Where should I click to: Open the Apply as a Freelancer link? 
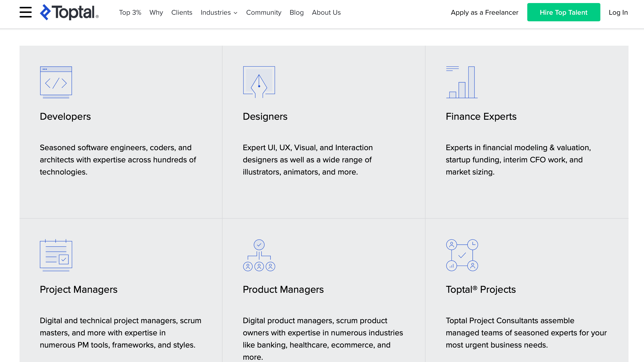[484, 12]
